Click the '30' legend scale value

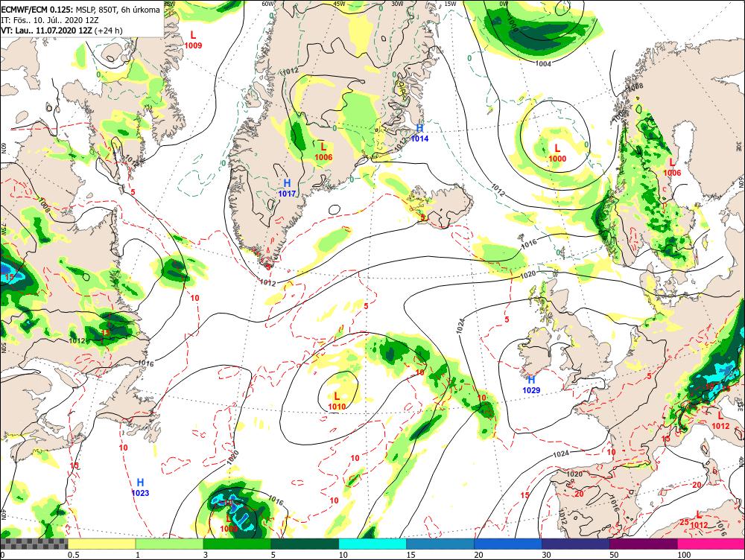click(x=546, y=555)
